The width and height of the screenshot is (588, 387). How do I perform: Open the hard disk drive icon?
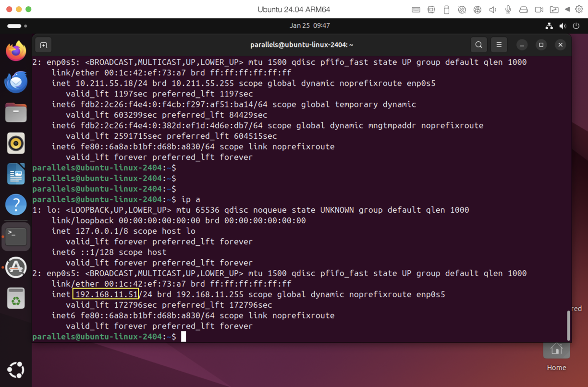click(524, 10)
